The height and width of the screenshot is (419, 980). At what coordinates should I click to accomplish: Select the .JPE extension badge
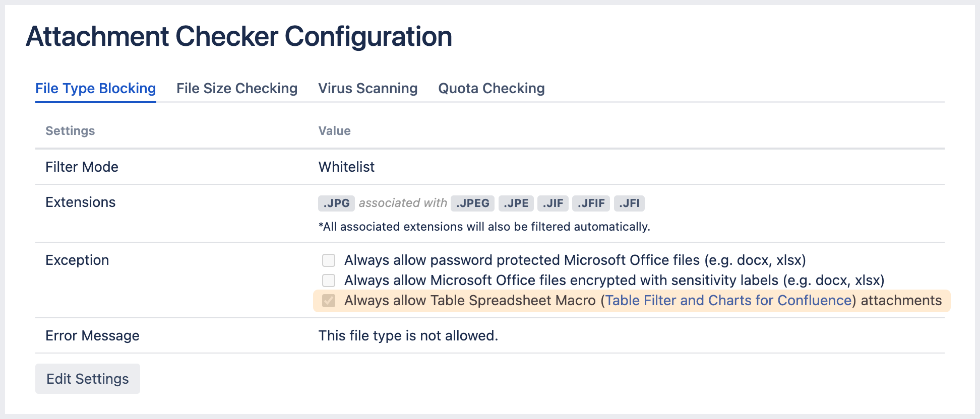516,203
